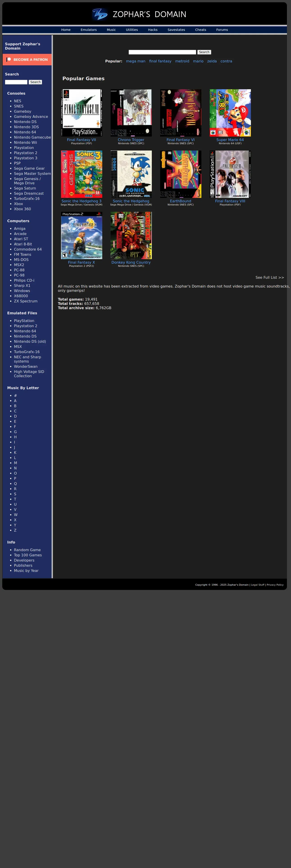Open the Privacy Policy footer link
The height and width of the screenshot is (868, 291).
pyautogui.click(x=275, y=585)
